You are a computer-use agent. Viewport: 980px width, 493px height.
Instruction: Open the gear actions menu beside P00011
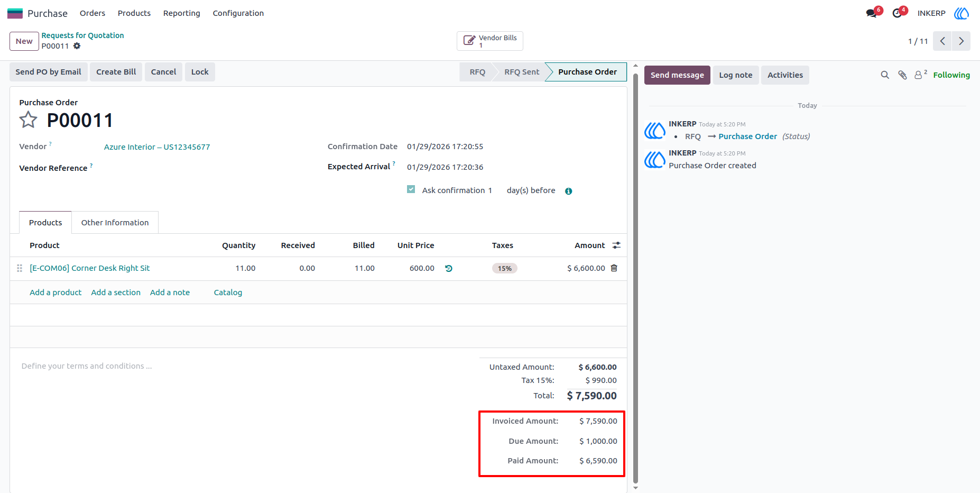point(77,46)
